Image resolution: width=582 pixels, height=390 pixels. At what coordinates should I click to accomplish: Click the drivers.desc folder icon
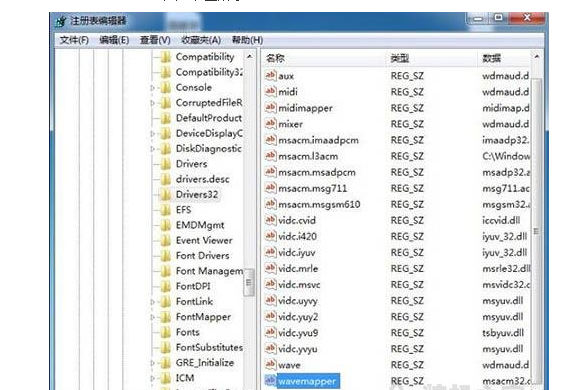166,179
